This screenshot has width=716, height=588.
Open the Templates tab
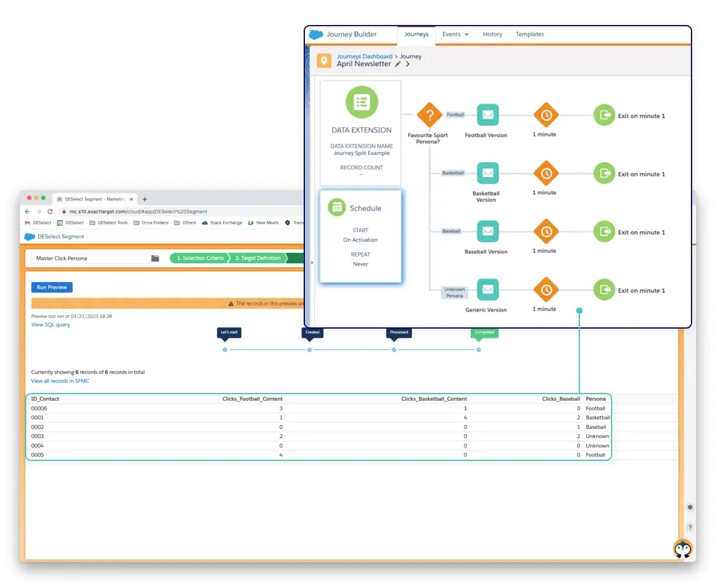point(529,35)
